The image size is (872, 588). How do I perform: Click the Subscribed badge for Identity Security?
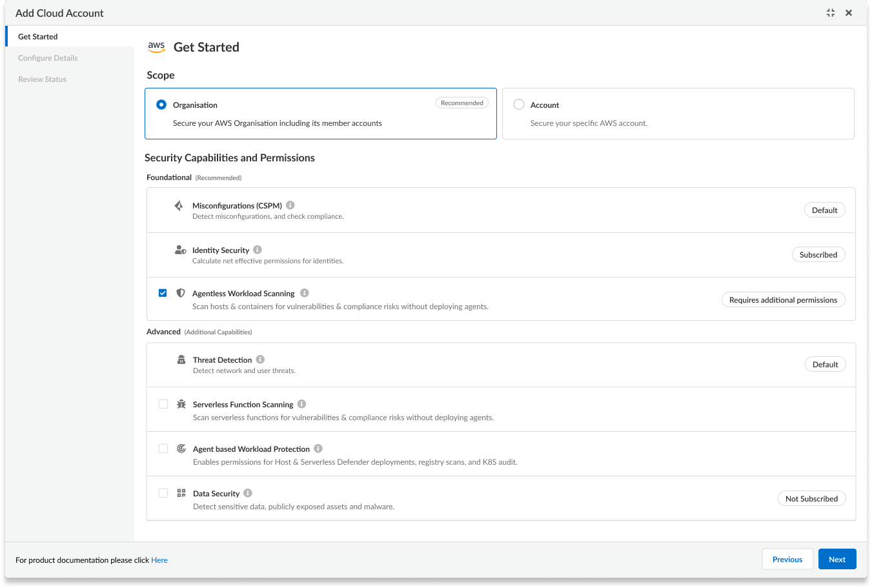[818, 255]
